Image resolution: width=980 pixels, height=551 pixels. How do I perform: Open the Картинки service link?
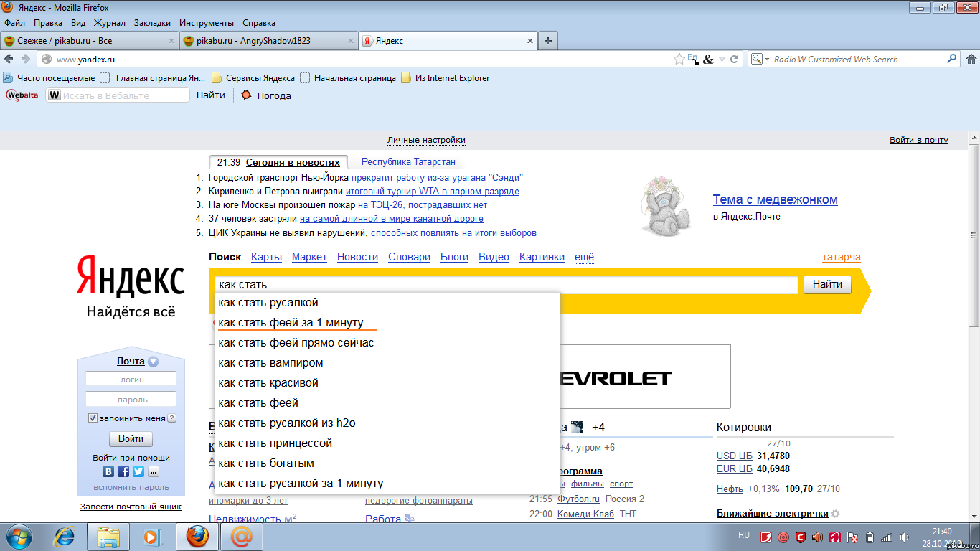542,257
